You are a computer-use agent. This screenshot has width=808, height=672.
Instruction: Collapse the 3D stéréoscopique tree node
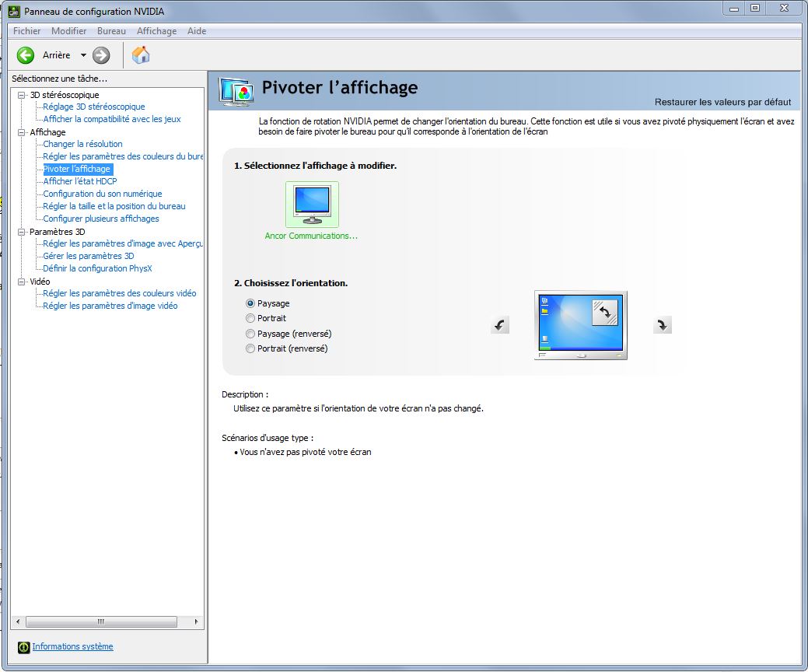pos(22,95)
